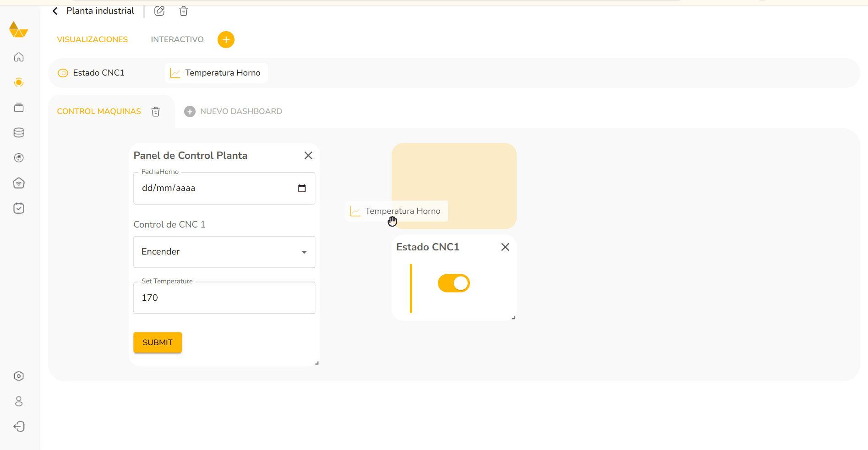Switch to the VISUALIZACIONES tab
Image resolution: width=868 pixels, height=450 pixels.
(x=92, y=39)
